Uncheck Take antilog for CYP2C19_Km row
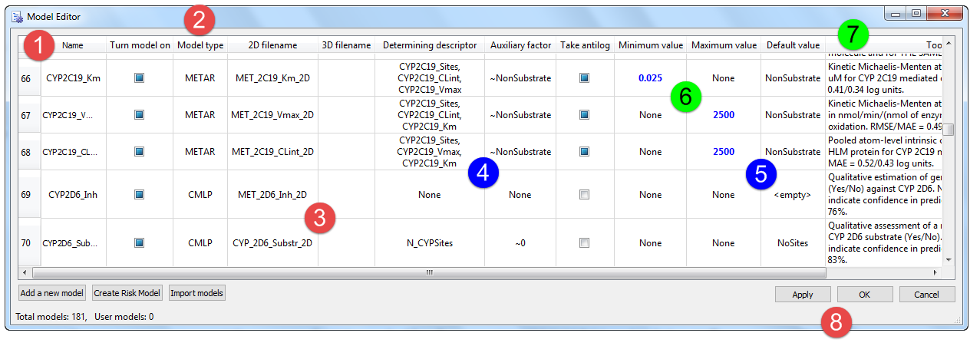This screenshot has width=980, height=346. click(584, 77)
